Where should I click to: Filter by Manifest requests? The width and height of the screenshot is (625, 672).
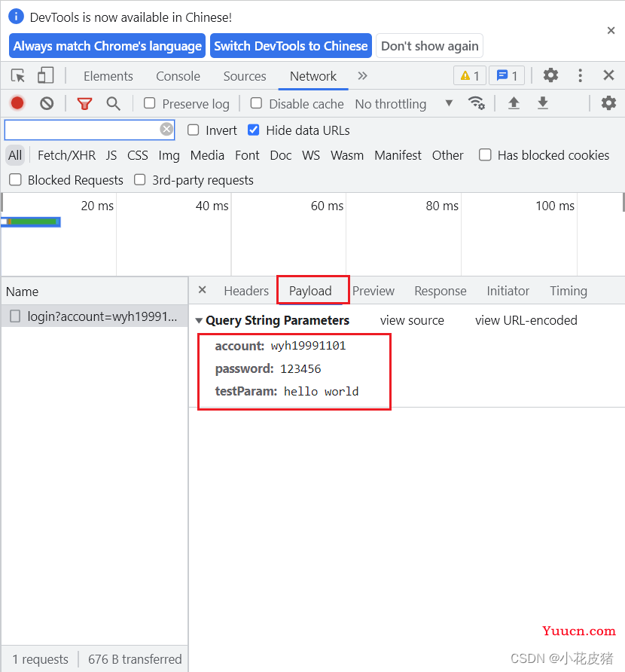point(398,155)
